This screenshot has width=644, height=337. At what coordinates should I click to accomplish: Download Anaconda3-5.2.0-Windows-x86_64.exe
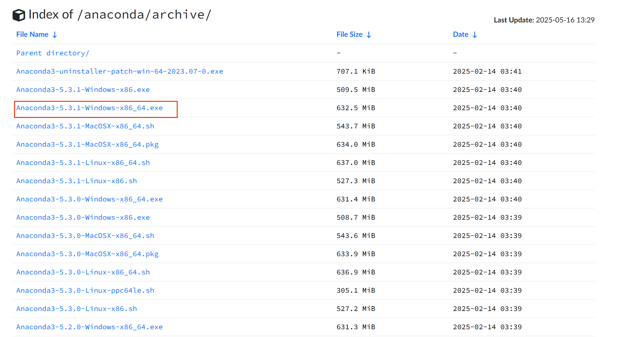(90, 327)
